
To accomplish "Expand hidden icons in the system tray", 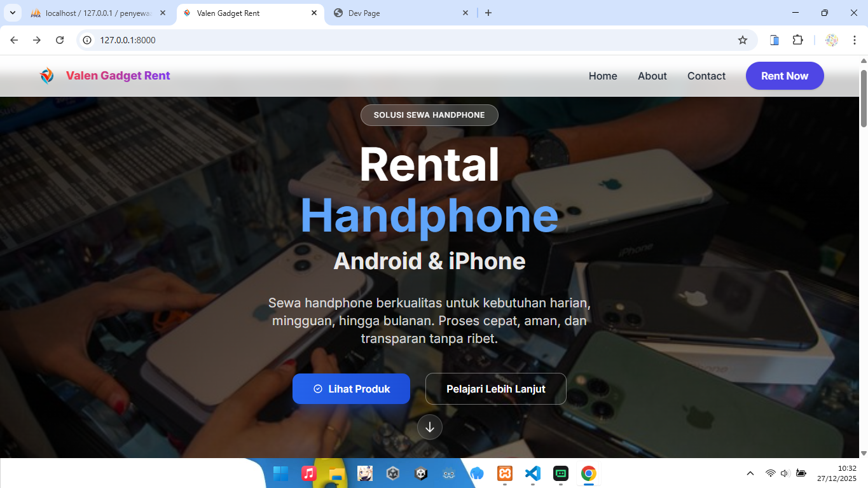I will click(x=750, y=473).
